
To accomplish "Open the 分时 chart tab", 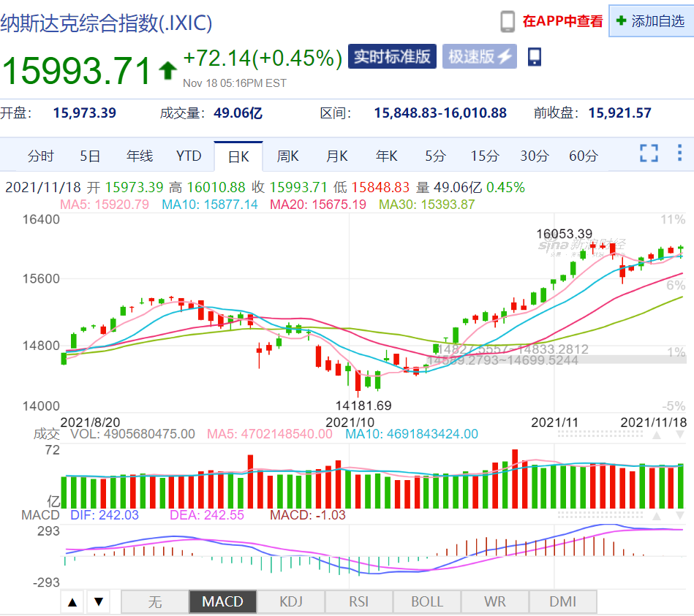I will [x=41, y=156].
